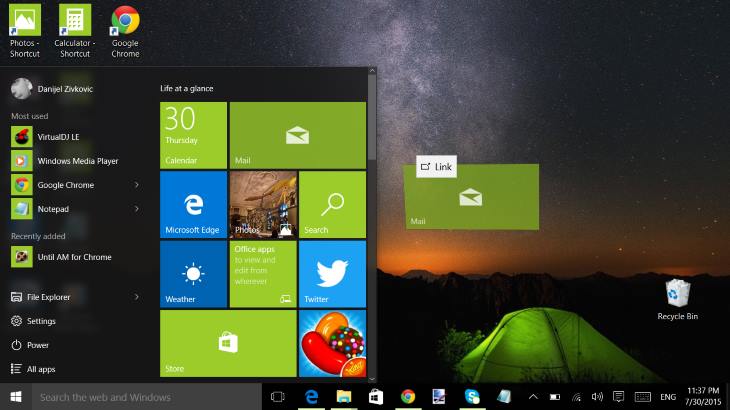Open the Office apps tile
730x410 pixels.
263,274
